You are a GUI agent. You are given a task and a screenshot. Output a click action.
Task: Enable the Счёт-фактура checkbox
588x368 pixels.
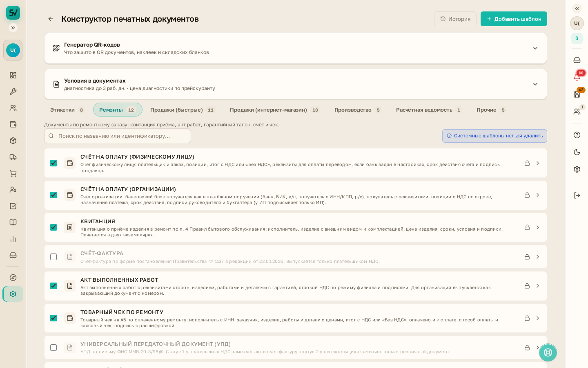(53, 257)
